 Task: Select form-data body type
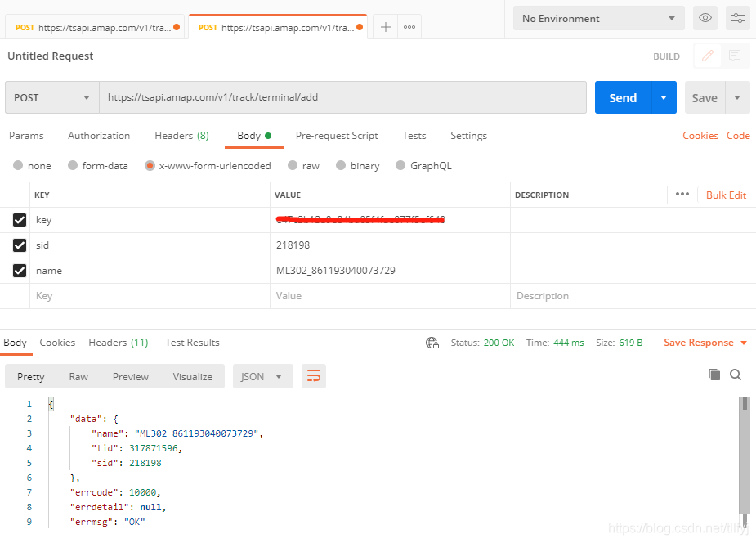point(72,165)
